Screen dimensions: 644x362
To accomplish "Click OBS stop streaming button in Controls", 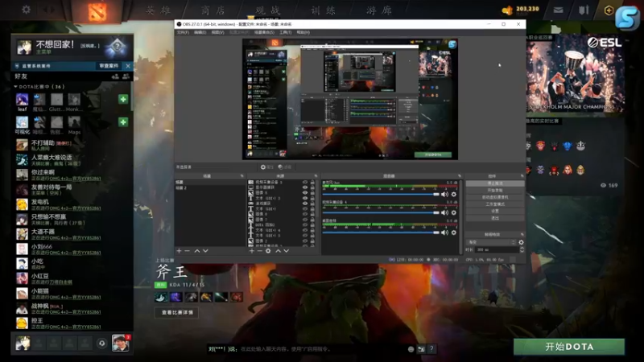I will point(495,183).
